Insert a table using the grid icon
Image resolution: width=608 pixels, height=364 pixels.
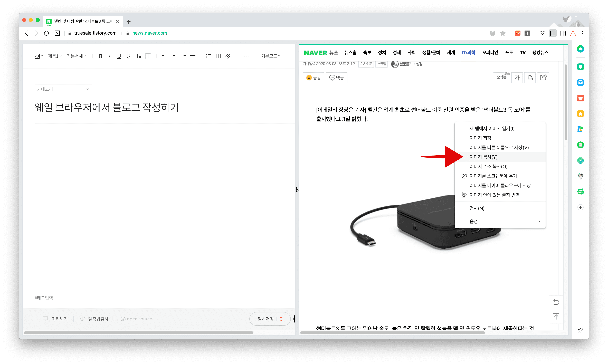(218, 56)
